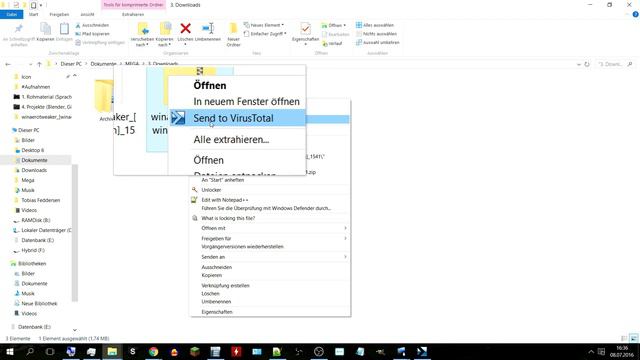Click the navigation pane vertical scrollbar
This screenshot has height=360, width=640.
click(75, 233)
